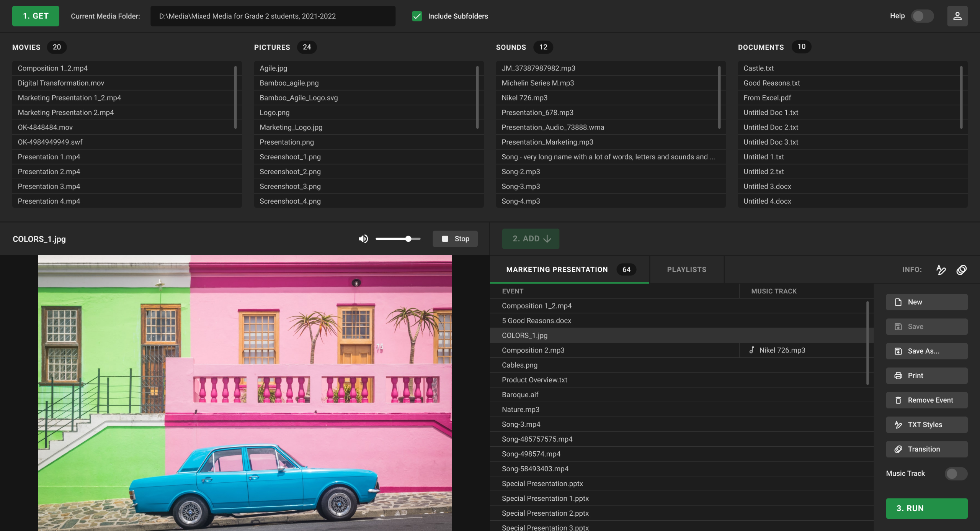Click the Remove Event trash button
Viewport: 980px width, 531px height.
[x=926, y=400]
